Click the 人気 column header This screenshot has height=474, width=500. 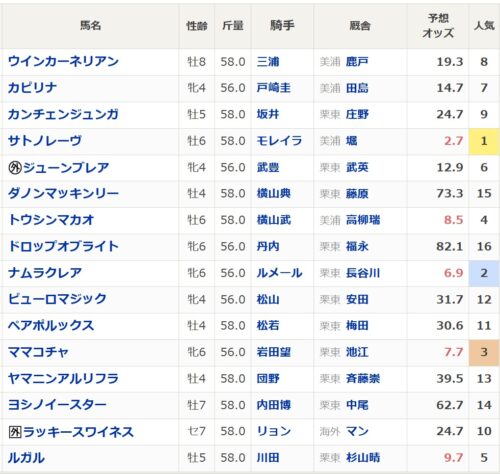pos(484,26)
